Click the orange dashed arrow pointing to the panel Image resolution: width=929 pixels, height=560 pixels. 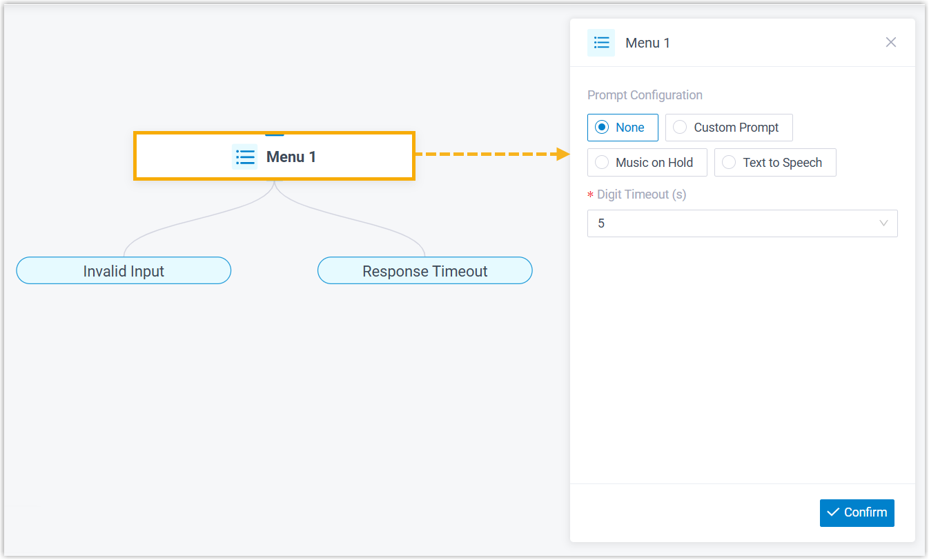pyautogui.click(x=491, y=154)
